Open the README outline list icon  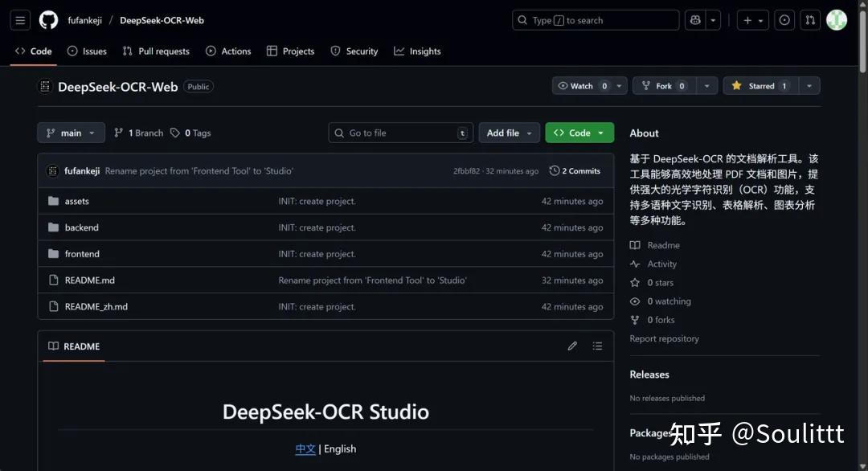598,346
